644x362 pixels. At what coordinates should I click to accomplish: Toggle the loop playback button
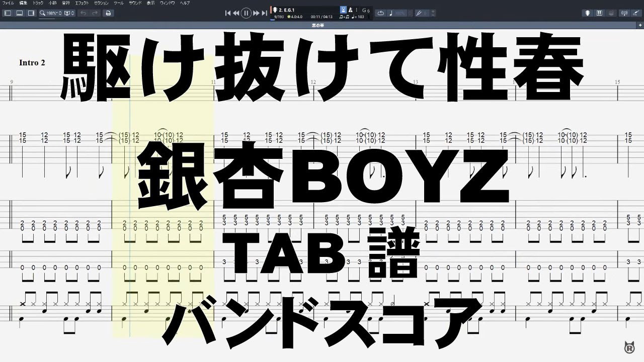click(x=381, y=13)
